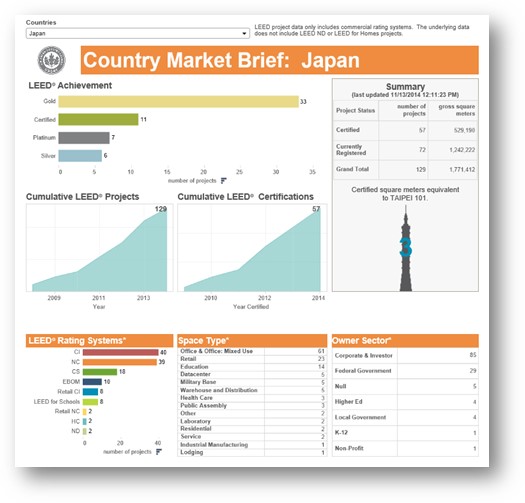Viewport: 525px width, 503px height.
Task: Click the 'Datacenter' space type row
Action: tap(252, 374)
